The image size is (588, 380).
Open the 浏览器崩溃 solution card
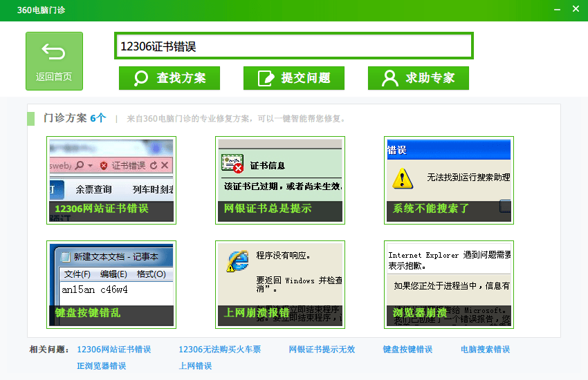tap(449, 285)
